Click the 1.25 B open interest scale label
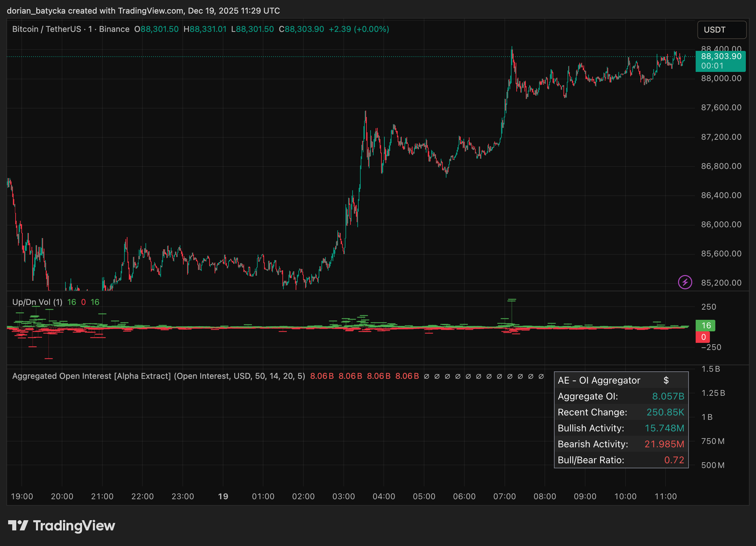The width and height of the screenshot is (756, 546). click(713, 393)
